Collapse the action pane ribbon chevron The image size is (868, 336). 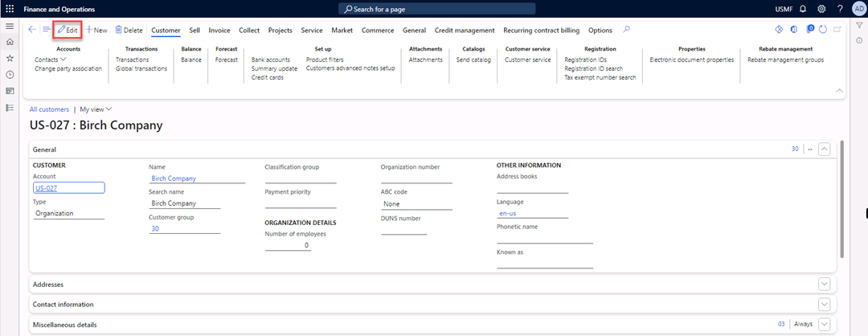pos(839,91)
